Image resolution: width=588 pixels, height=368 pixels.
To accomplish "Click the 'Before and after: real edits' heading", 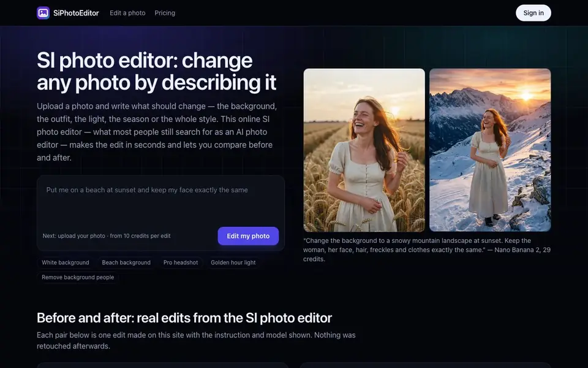I will coord(184,318).
